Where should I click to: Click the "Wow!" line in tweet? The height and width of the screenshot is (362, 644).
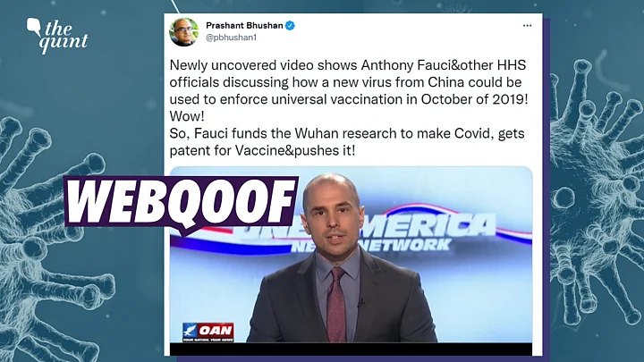pos(187,116)
